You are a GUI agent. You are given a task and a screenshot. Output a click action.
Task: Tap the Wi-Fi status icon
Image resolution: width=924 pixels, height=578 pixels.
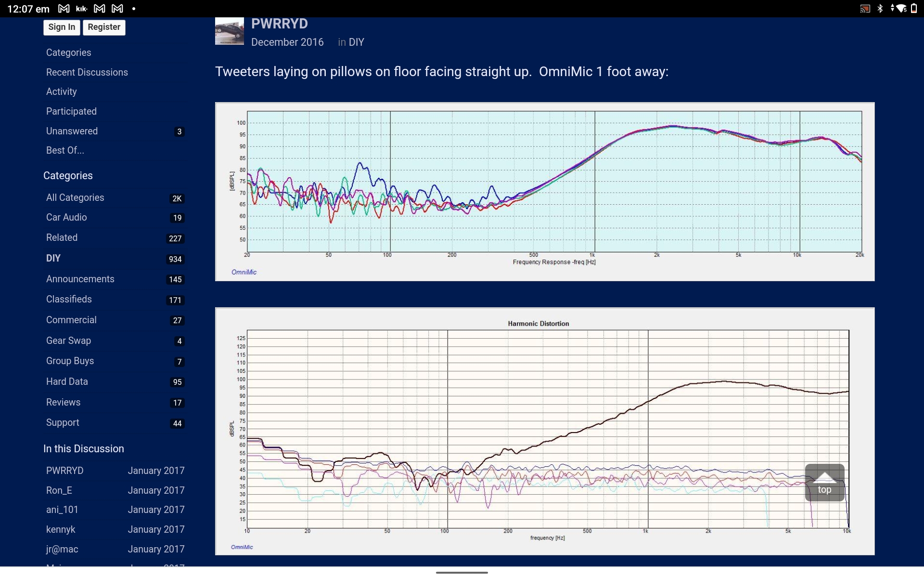pyautogui.click(x=900, y=9)
